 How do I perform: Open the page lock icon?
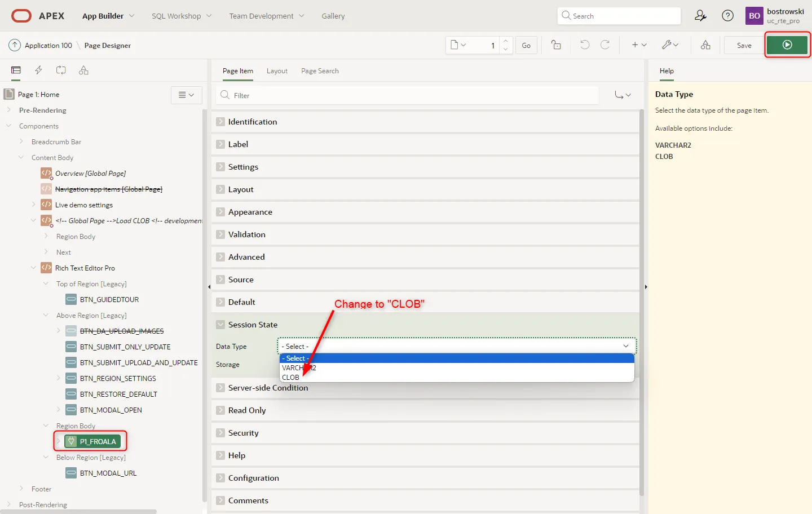556,45
